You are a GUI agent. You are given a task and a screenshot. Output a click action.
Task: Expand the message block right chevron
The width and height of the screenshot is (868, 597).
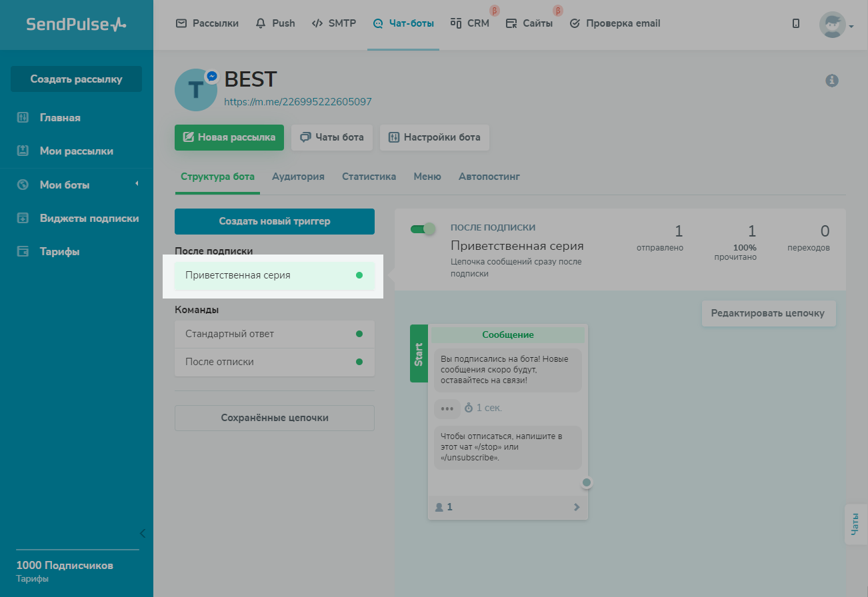click(577, 507)
